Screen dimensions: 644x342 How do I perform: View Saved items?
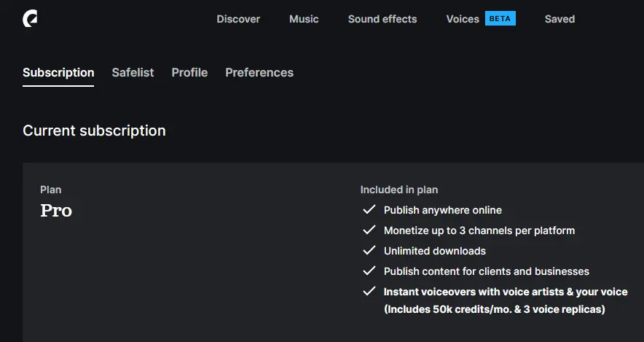[x=559, y=19]
